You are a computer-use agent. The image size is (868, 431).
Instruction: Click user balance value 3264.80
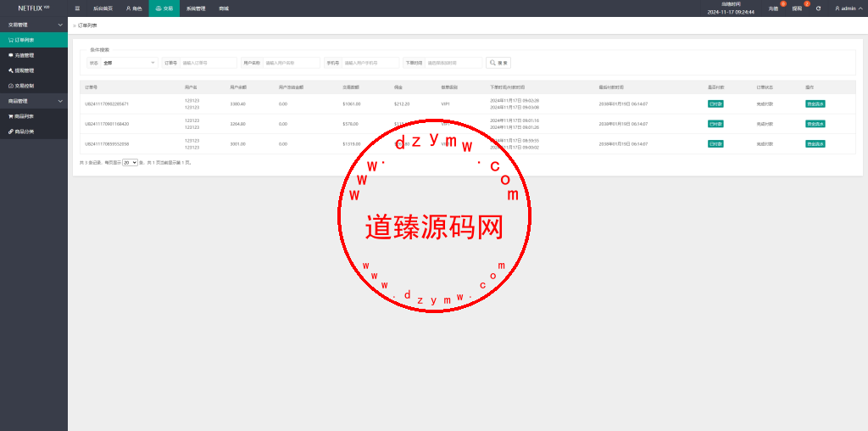click(x=238, y=124)
